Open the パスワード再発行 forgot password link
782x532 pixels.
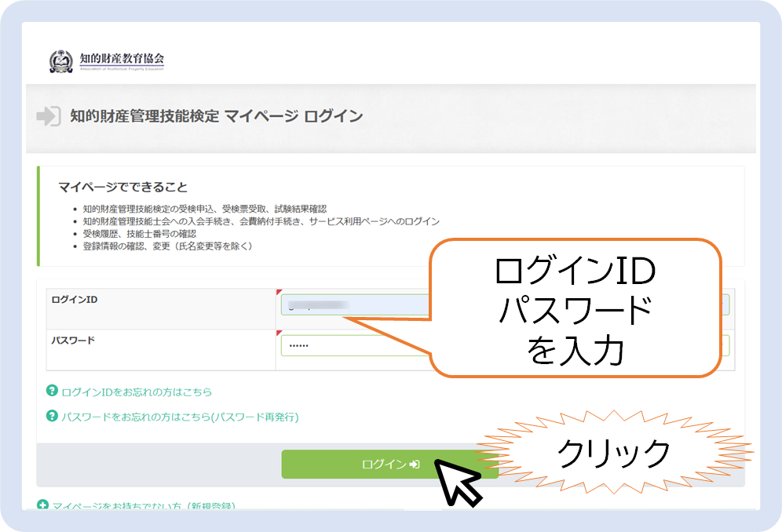(180, 417)
